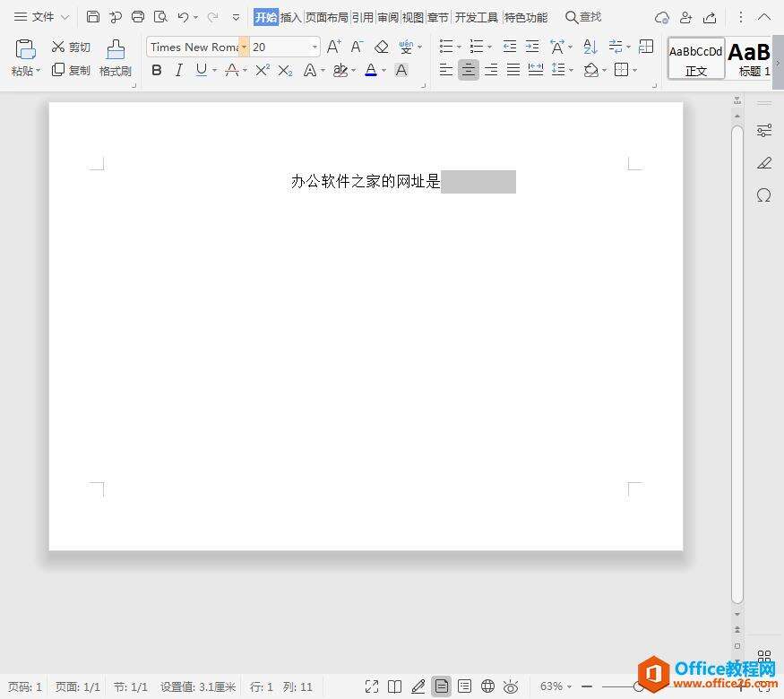Activate the Format Painter 格式刷
The width and height of the screenshot is (784, 699).
pos(116,58)
